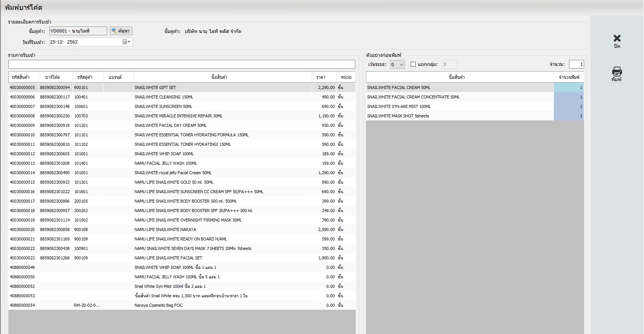Select NAMU LIFE SNAILWHITE BODY BOOSTER 500 ml

pyautogui.click(x=182, y=201)
